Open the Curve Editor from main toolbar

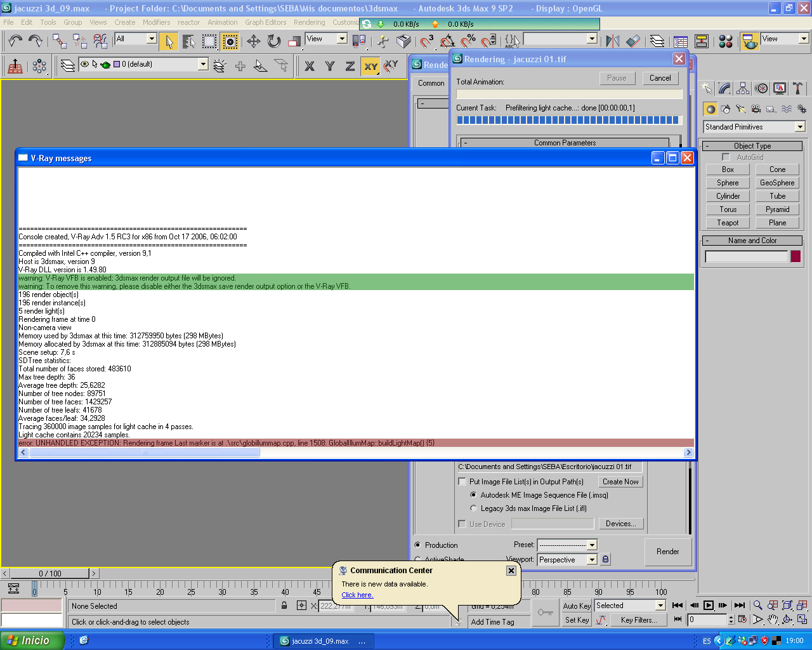coord(681,41)
